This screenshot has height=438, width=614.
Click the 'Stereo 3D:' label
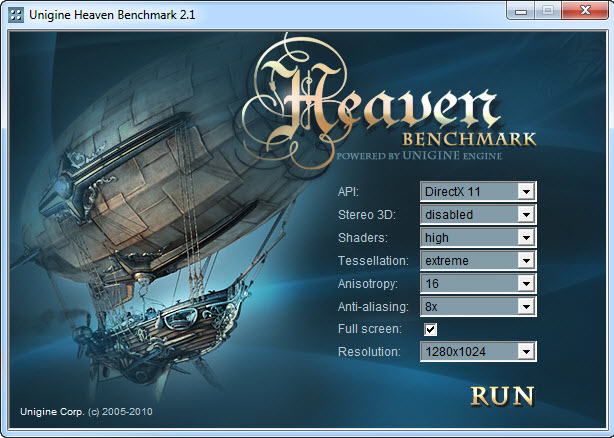367,214
